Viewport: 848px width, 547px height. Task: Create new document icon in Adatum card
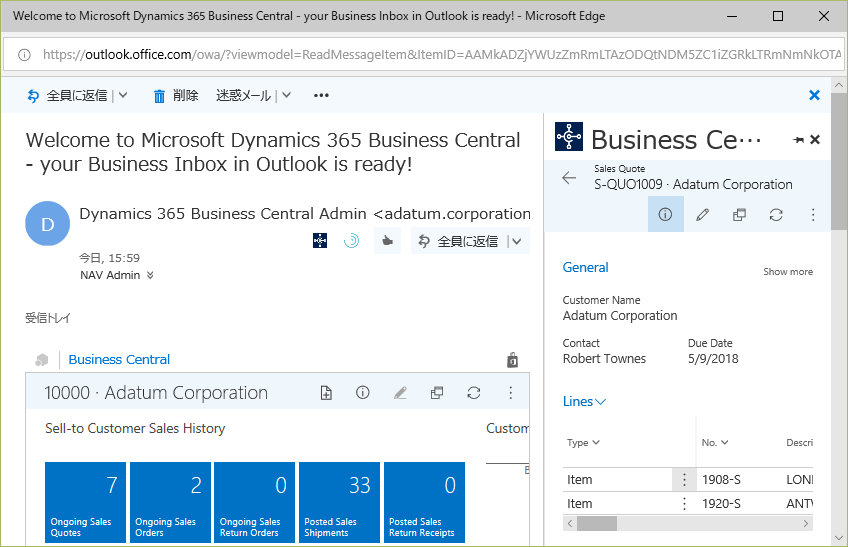[x=326, y=393]
